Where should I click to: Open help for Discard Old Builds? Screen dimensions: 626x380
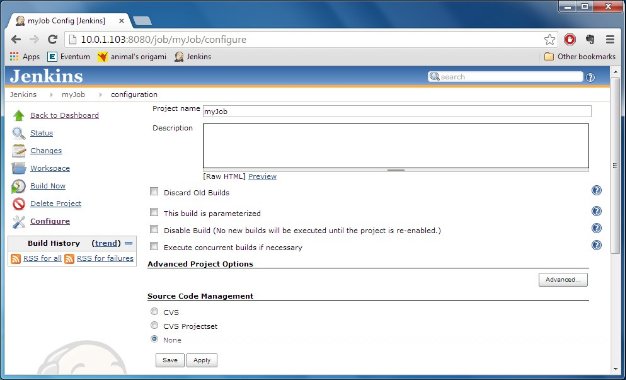coord(596,190)
